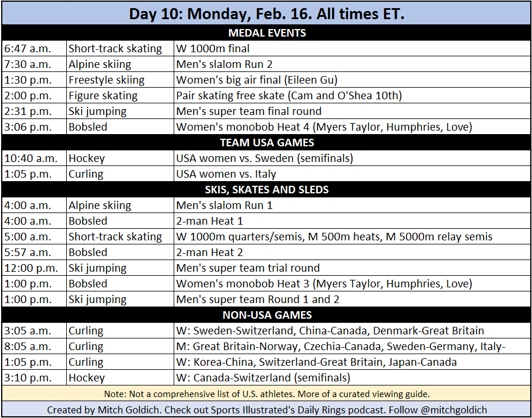The height and width of the screenshot is (418, 532).
Task: Click the Created by Mitch Goldich footer
Action: point(266,410)
